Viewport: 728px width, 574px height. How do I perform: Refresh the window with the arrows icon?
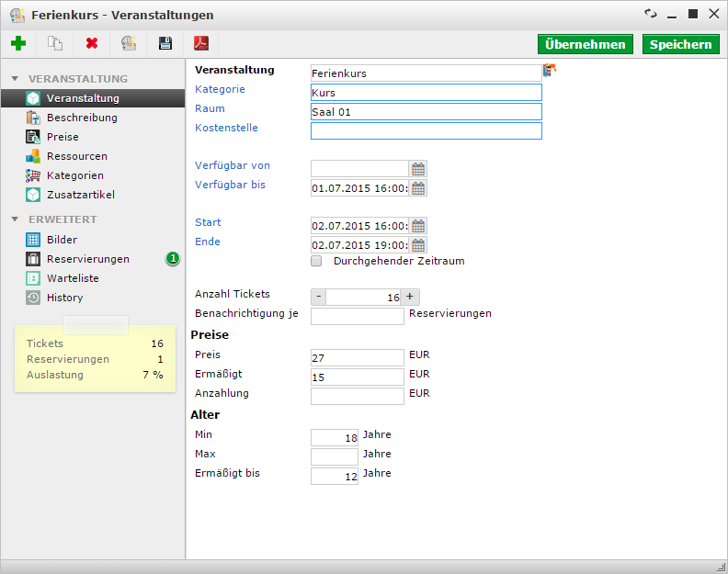[651, 14]
